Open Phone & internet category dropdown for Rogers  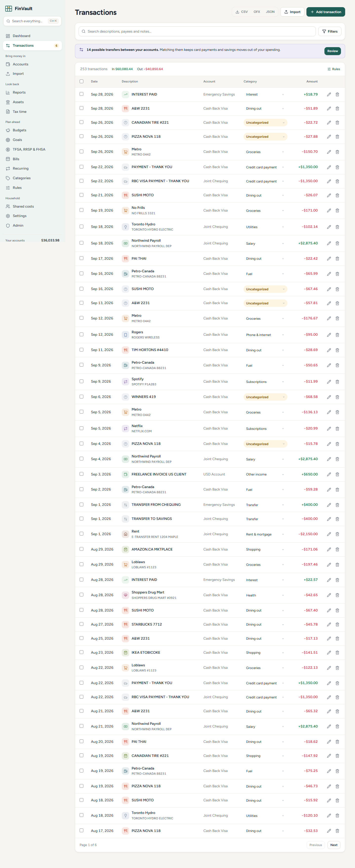[x=265, y=335]
